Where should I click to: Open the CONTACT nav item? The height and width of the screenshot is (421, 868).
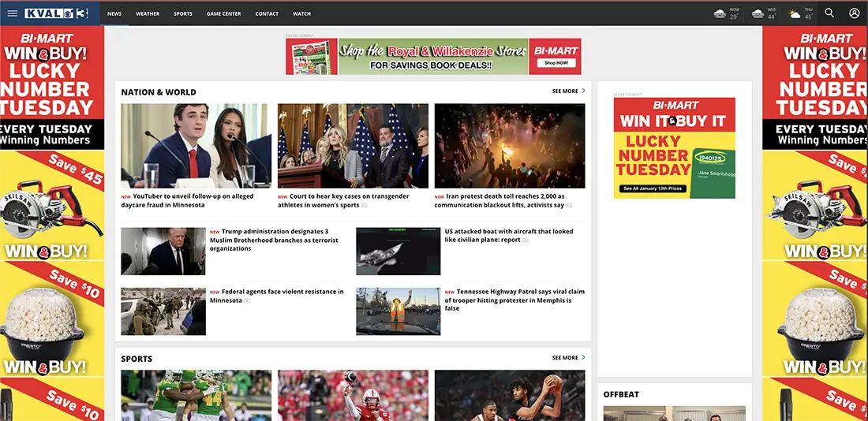coord(267,14)
